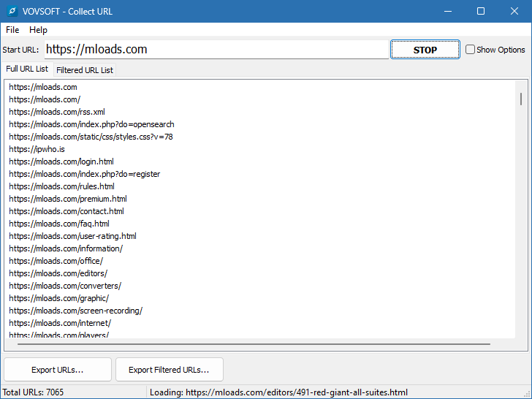Click the Loading status bar URL text
Screen dimensions: 532x399
coord(278,392)
